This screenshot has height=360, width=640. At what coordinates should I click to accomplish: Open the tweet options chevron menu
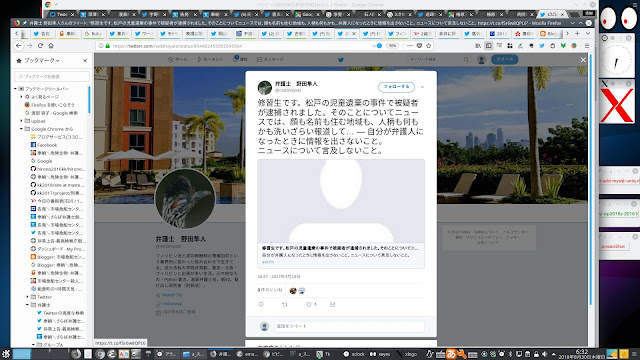point(422,87)
